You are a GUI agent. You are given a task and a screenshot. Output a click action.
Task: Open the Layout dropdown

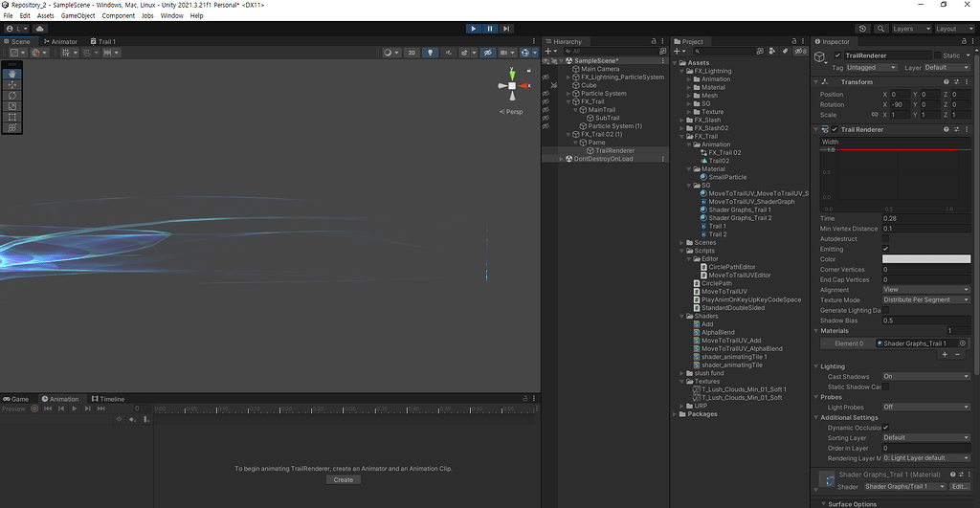pyautogui.click(x=954, y=29)
